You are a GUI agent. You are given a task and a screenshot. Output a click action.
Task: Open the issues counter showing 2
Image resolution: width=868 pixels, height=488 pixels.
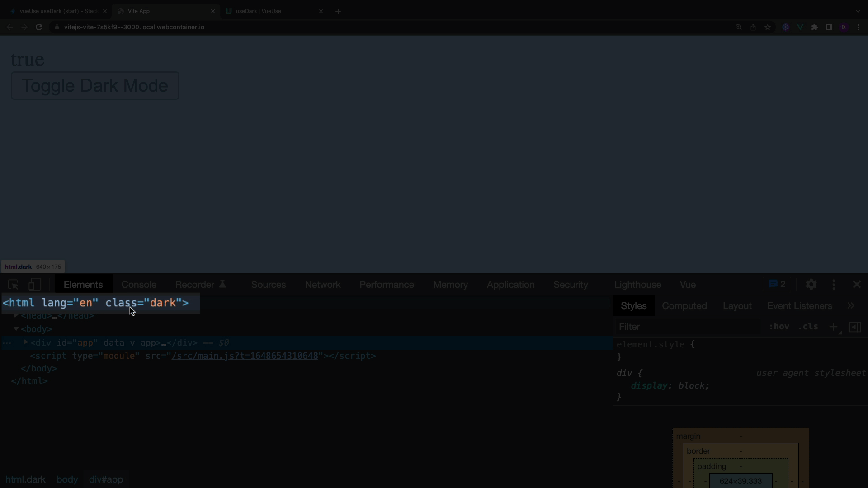tap(777, 284)
